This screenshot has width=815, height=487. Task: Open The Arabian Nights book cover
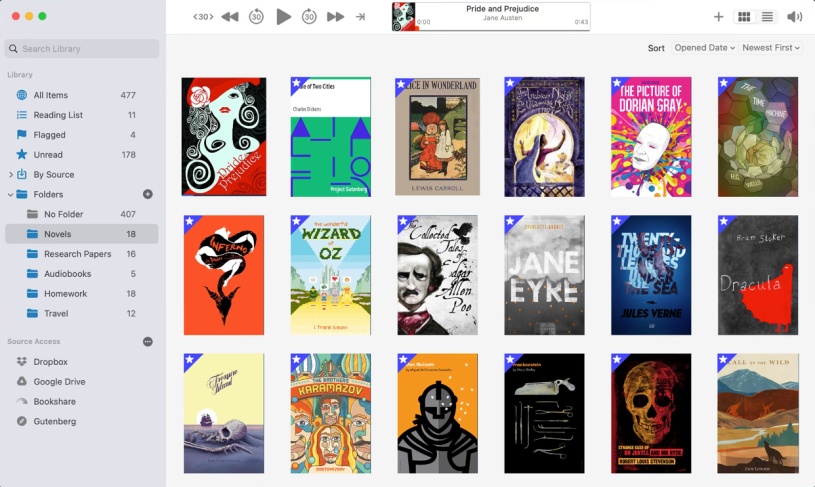pyautogui.click(x=544, y=137)
